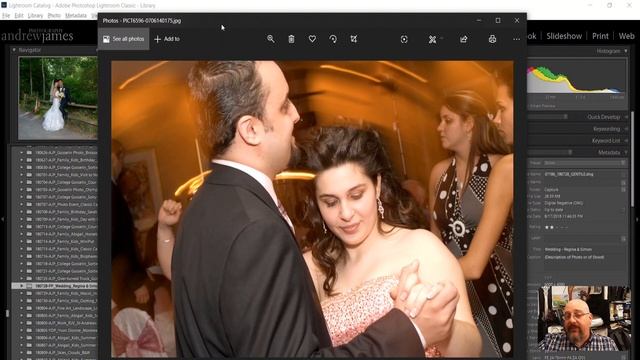Expand the 180725 Overturned Truck folder triangle
This screenshot has width=640, height=360.
tap(22, 278)
